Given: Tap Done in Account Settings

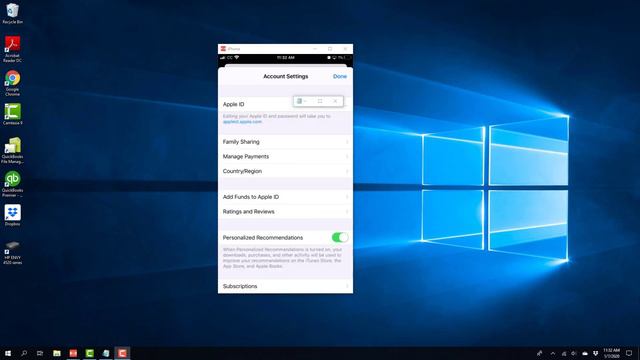Looking at the screenshot, I should [x=340, y=76].
